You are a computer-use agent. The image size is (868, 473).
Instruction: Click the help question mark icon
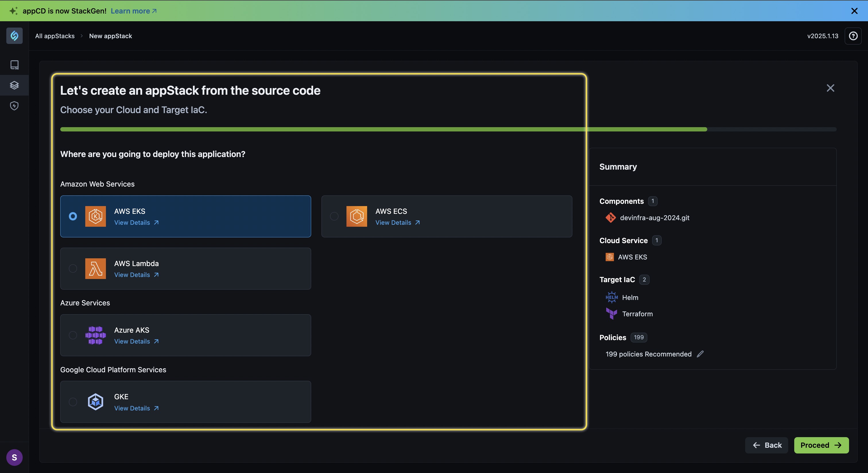coord(853,36)
